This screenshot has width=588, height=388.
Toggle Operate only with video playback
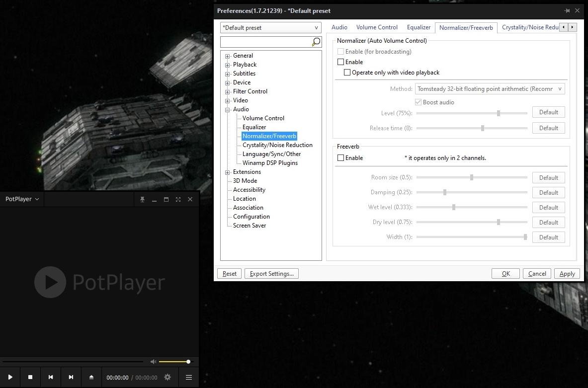click(x=347, y=73)
